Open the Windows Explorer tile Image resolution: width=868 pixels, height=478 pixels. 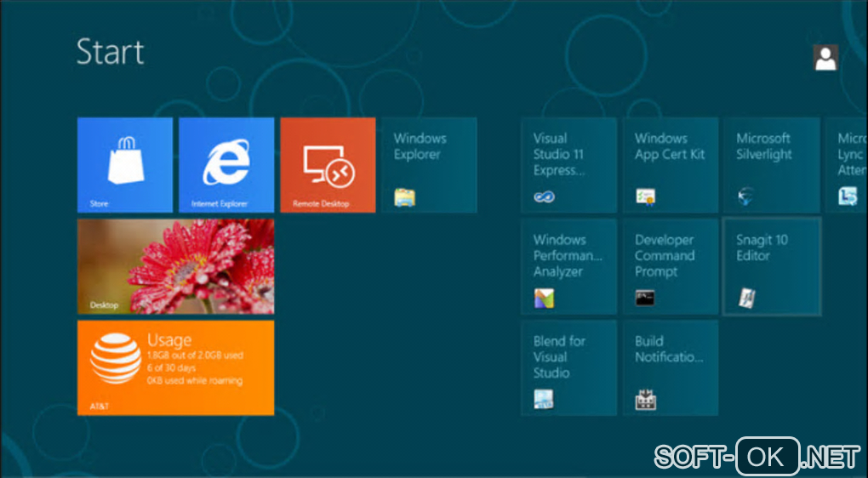pyautogui.click(x=429, y=165)
